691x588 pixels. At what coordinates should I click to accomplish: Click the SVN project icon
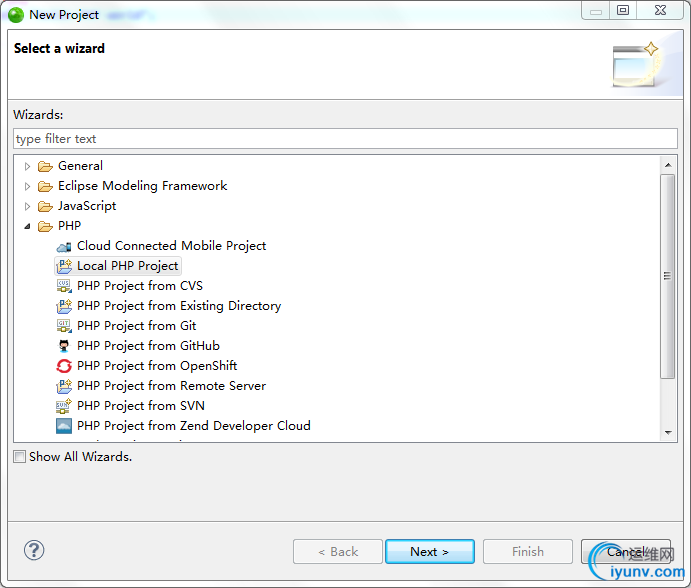tap(64, 406)
